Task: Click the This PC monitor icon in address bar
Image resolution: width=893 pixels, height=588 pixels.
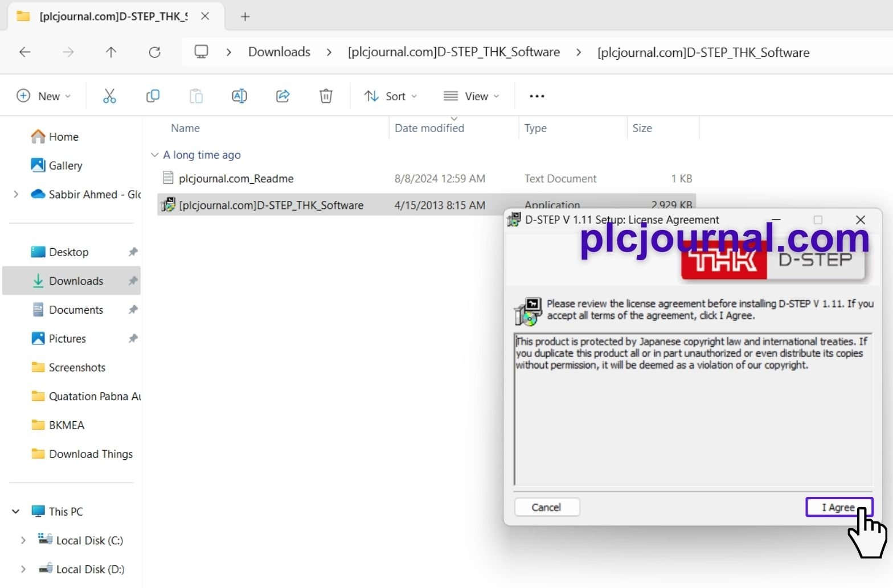Action: pos(201,52)
